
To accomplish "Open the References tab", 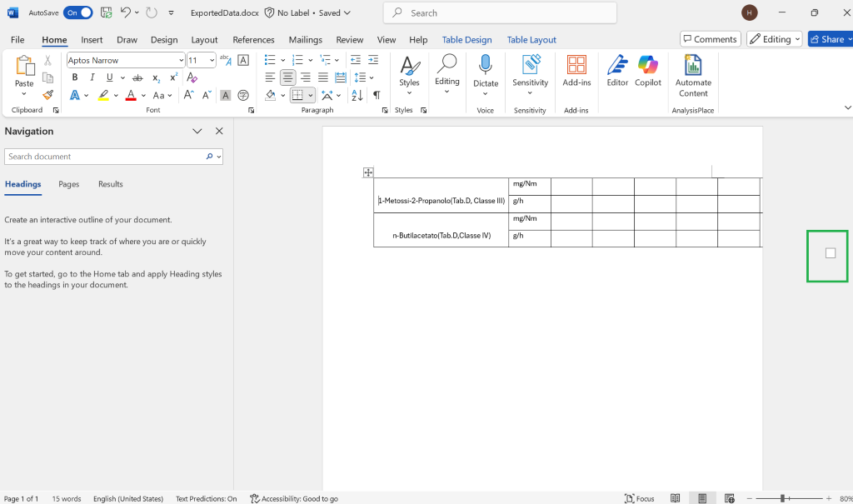I will click(x=253, y=40).
